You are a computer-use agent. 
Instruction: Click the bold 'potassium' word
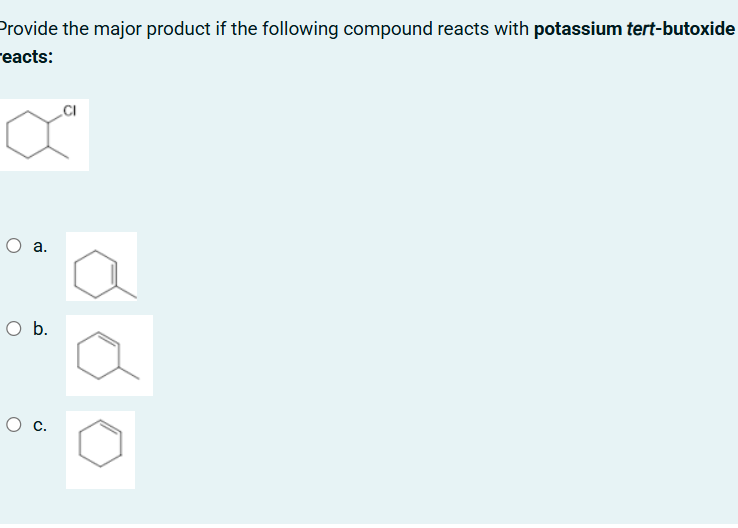point(578,29)
